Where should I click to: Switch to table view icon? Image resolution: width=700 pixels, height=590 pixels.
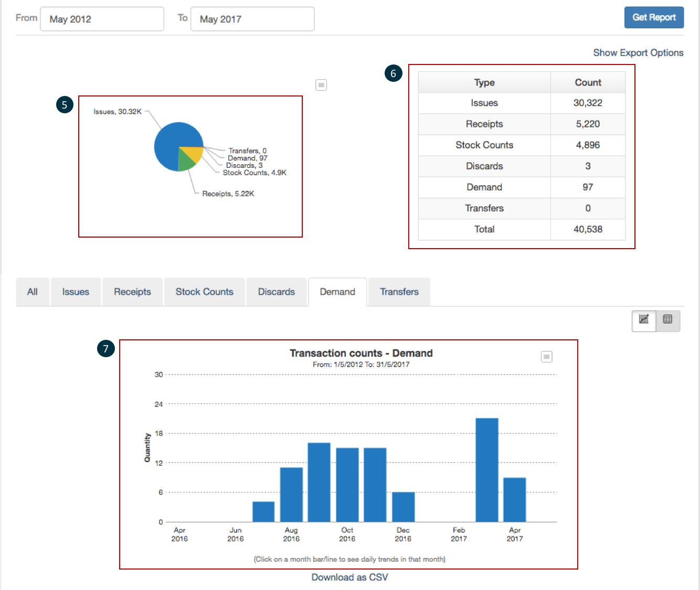coord(667,320)
